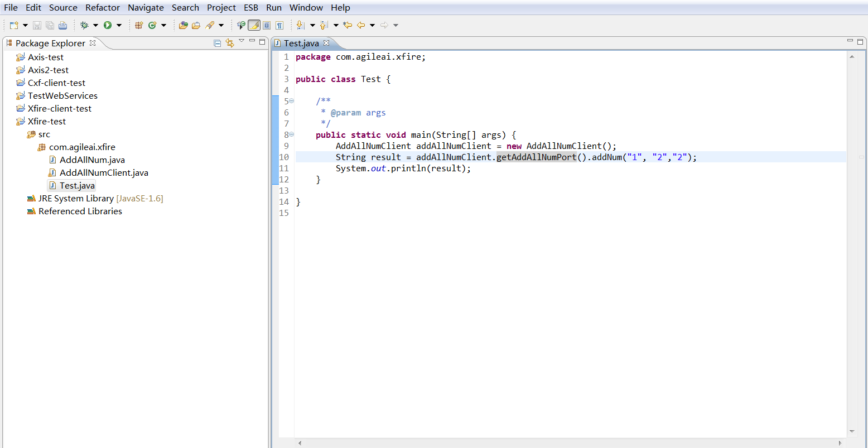This screenshot has width=868, height=448.
Task: Click the Save icon in toolbar
Action: pyautogui.click(x=37, y=25)
